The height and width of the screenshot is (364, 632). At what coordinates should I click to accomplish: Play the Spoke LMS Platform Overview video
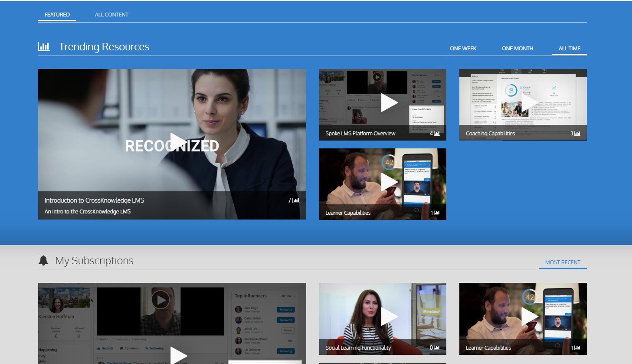(389, 103)
